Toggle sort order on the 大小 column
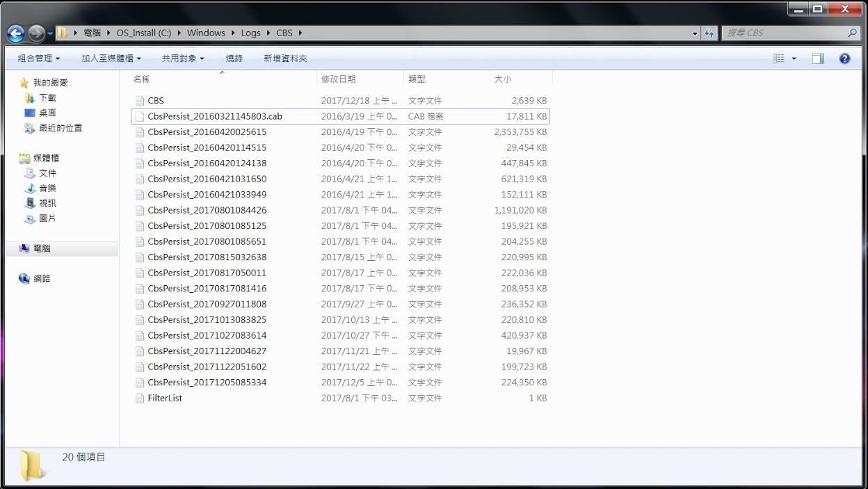 point(503,79)
